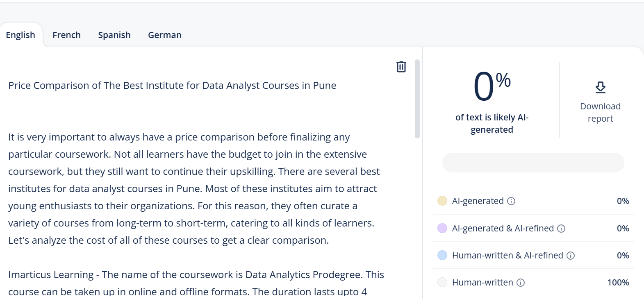
Task: Switch to the German tab
Action: pos(165,35)
